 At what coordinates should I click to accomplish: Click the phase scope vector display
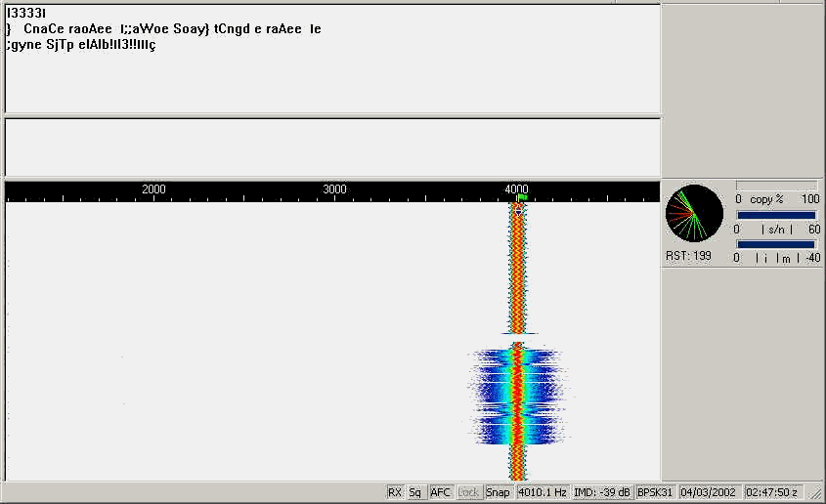coord(694,214)
